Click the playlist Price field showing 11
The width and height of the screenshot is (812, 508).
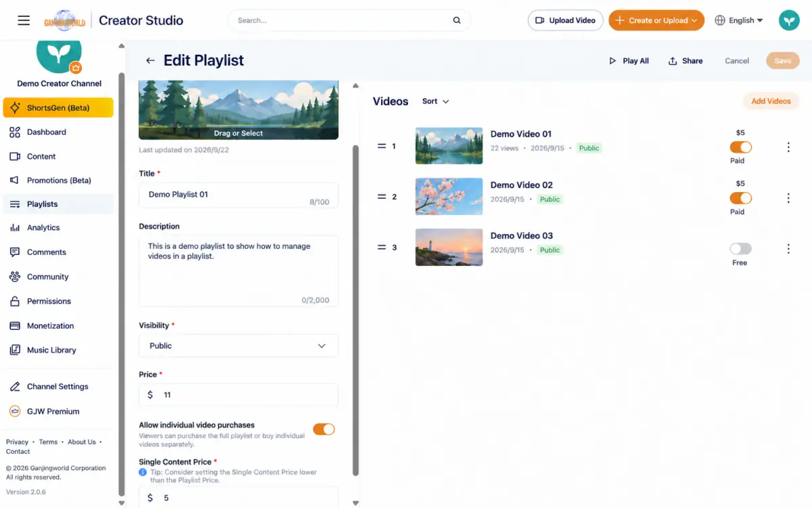(238, 395)
